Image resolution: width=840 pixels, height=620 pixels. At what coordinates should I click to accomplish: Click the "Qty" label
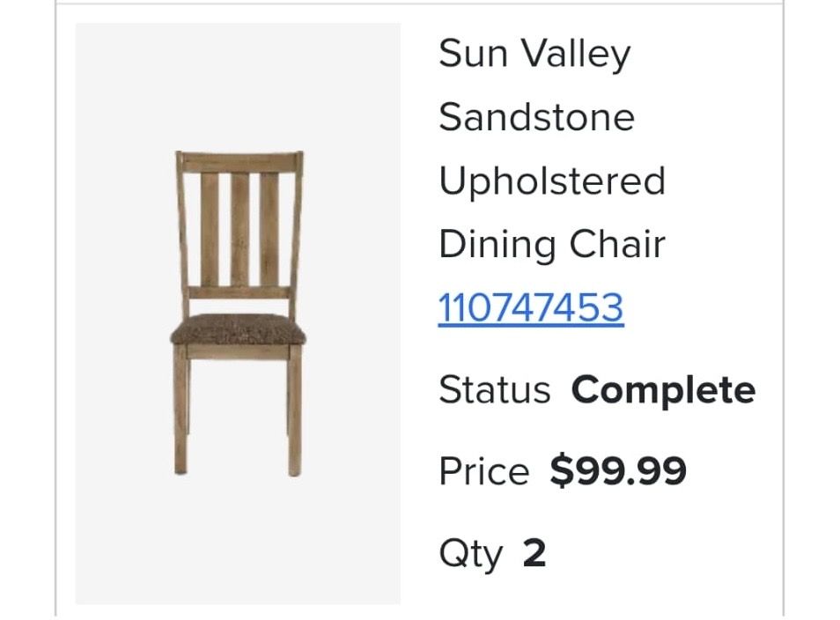point(470,554)
